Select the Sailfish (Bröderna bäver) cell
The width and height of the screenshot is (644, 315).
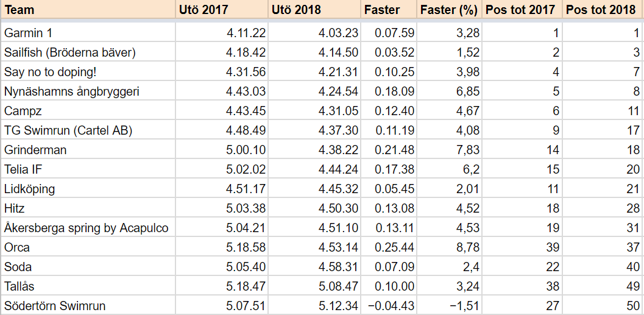(x=88, y=52)
